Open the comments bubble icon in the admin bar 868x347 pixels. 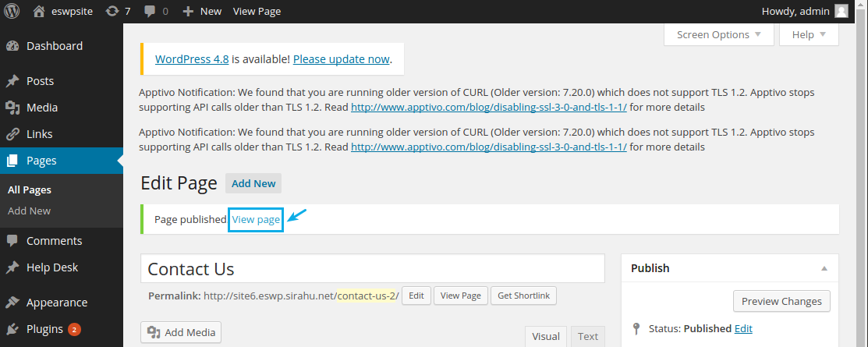(x=150, y=12)
